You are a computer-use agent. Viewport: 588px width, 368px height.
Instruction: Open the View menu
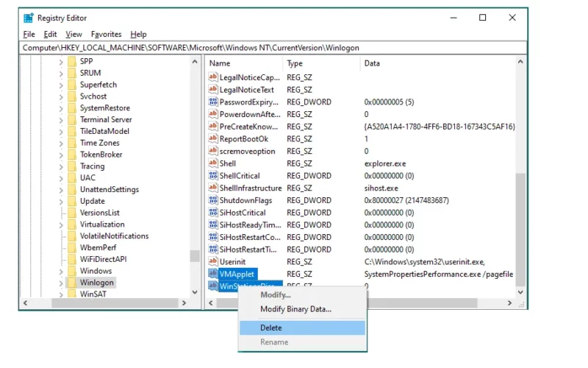73,34
